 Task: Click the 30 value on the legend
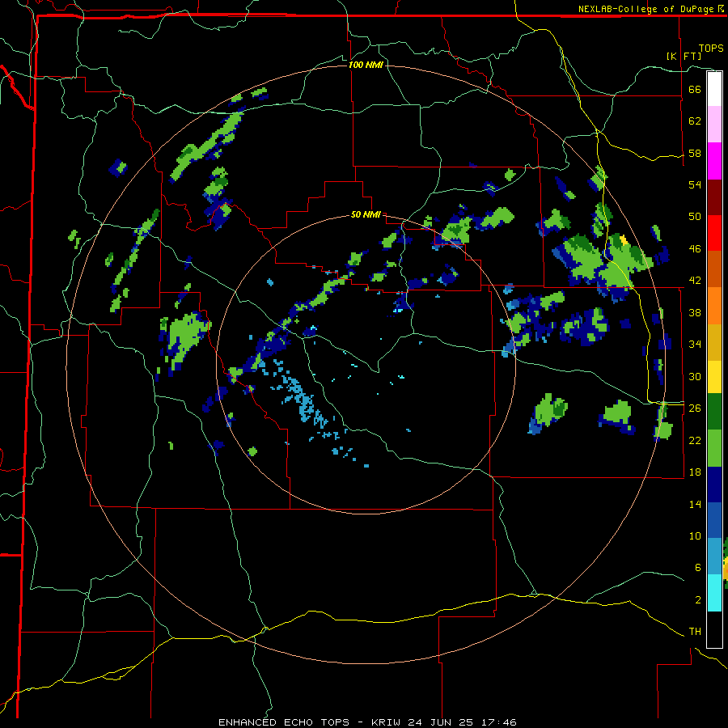(x=695, y=376)
